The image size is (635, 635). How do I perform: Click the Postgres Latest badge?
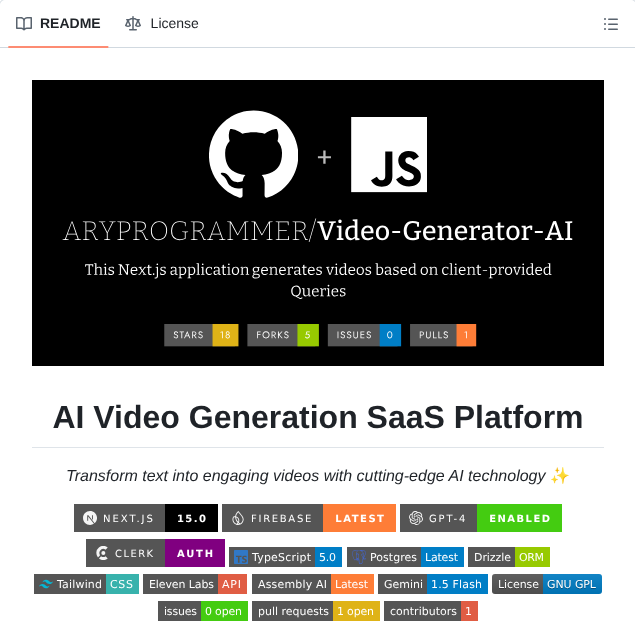pyautogui.click(x=405, y=557)
